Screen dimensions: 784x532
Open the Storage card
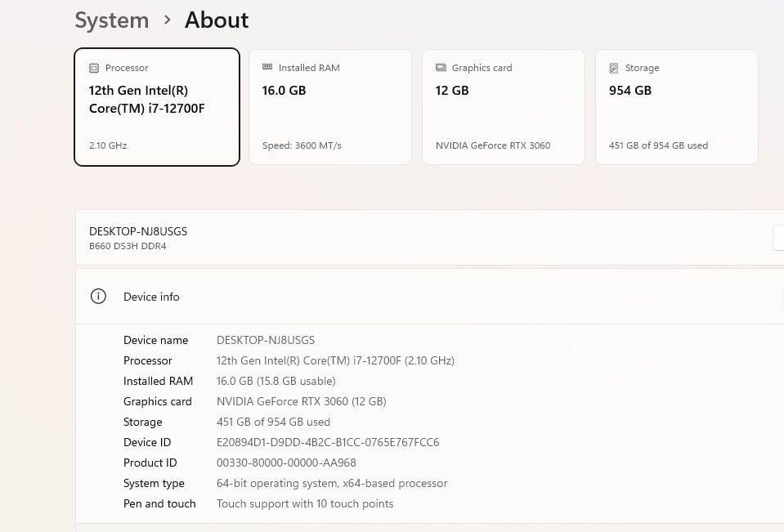677,107
